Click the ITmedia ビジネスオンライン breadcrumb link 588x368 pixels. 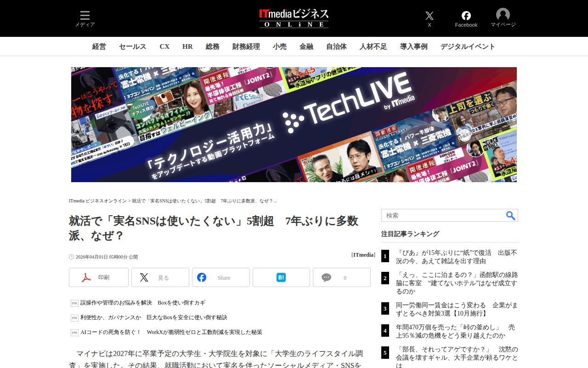tap(98, 201)
